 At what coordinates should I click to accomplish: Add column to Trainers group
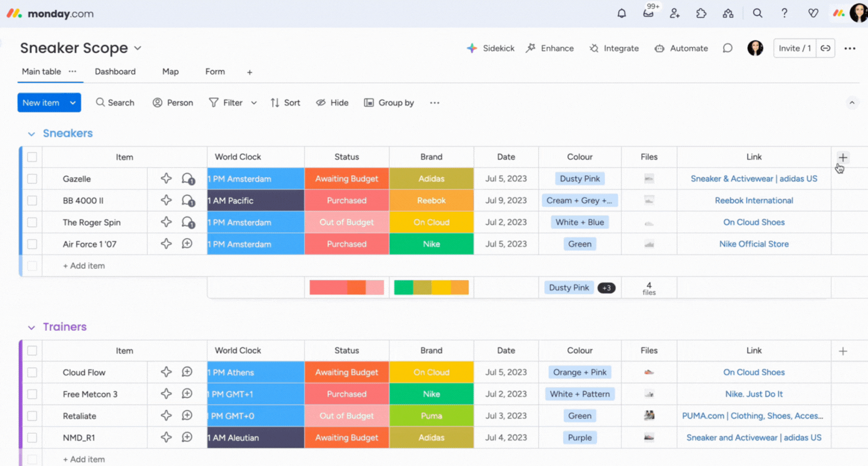[x=843, y=352]
